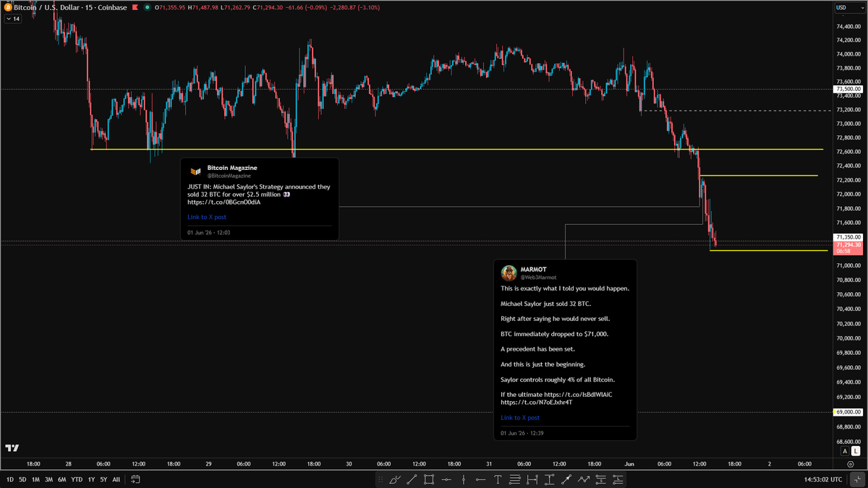The width and height of the screenshot is (868, 488).
Task: Select the horizontal line tool
Action: tap(446, 479)
